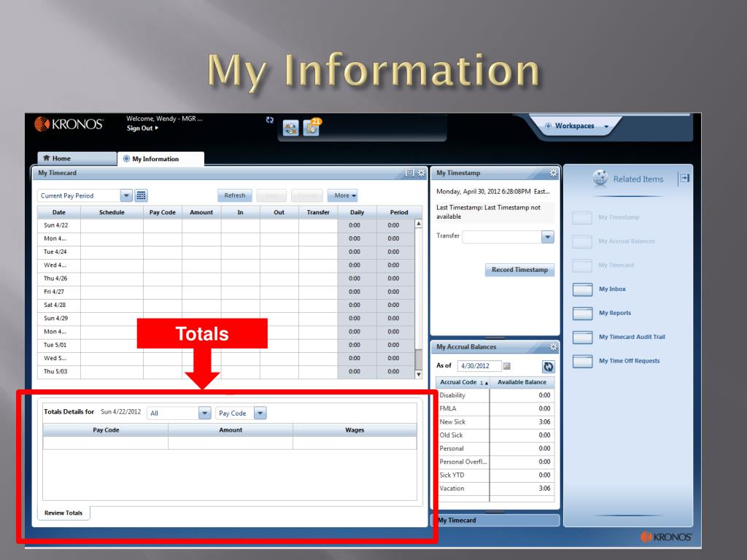
Task: Open My Timestamp panel settings gear
Action: pos(553,173)
